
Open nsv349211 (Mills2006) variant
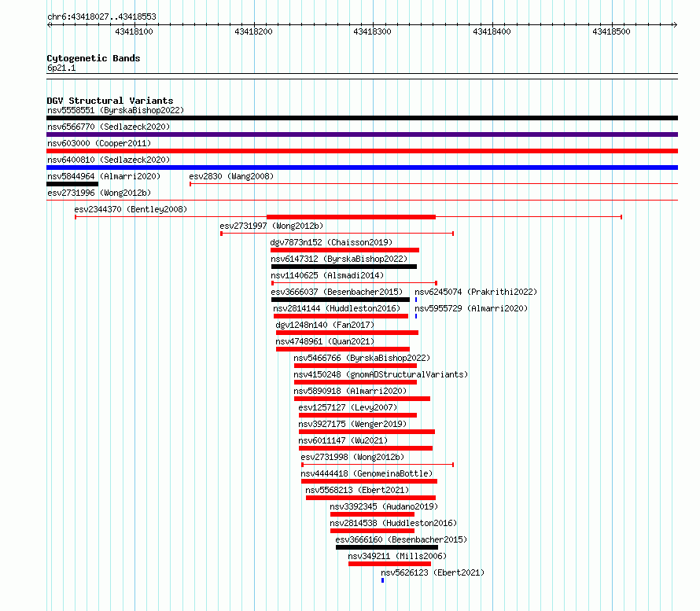397,556
